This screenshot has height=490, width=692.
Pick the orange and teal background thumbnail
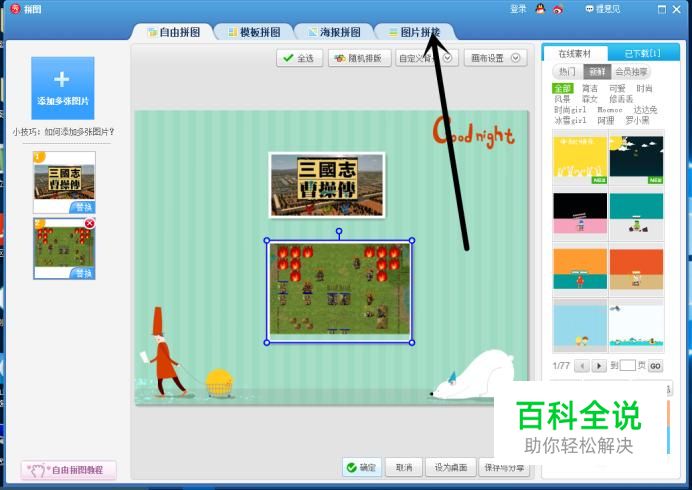[580, 269]
